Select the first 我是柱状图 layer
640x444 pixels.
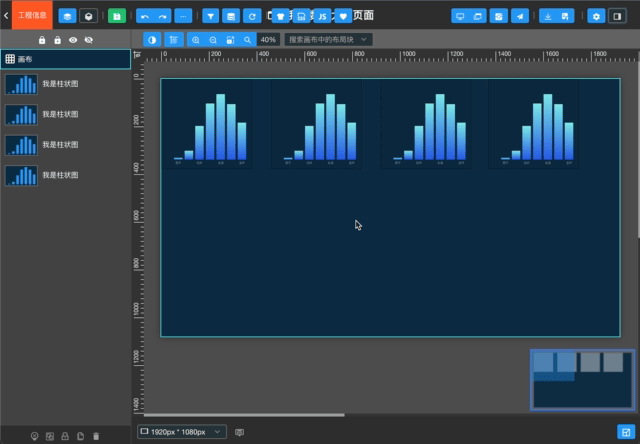click(x=66, y=84)
